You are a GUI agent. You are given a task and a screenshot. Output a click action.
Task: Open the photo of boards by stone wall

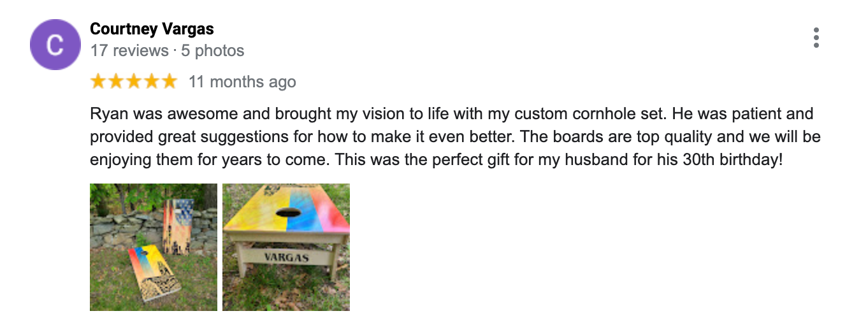pos(153,247)
